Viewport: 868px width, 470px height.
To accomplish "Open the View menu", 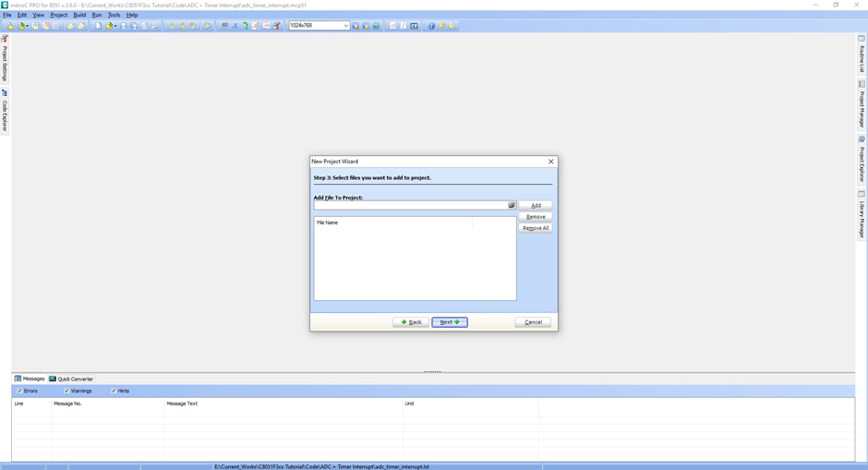I will coord(38,15).
